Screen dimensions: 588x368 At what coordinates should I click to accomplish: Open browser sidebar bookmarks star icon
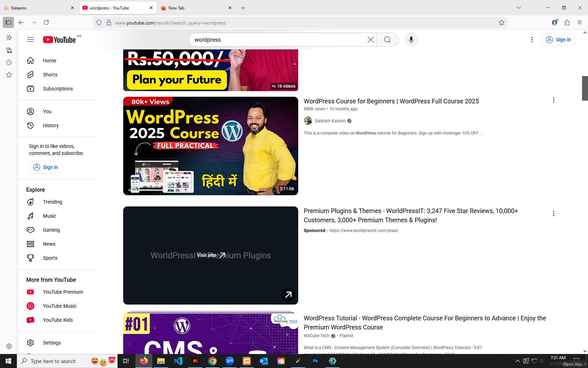[x=9, y=75]
